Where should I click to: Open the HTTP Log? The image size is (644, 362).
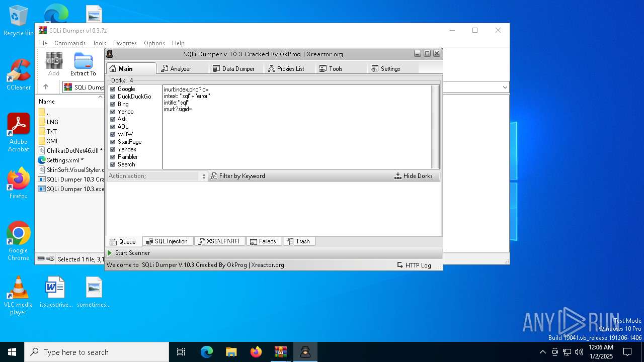414,265
